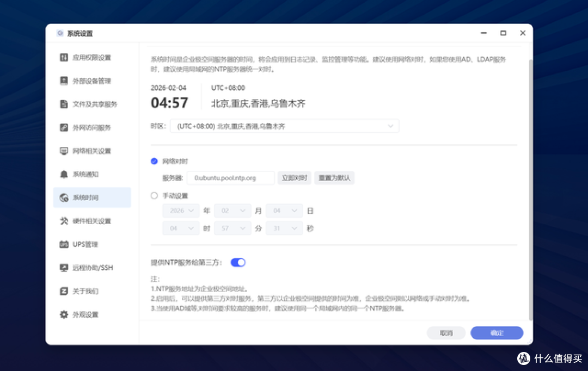Click the 网络相关设置 monitor icon

[x=64, y=151]
